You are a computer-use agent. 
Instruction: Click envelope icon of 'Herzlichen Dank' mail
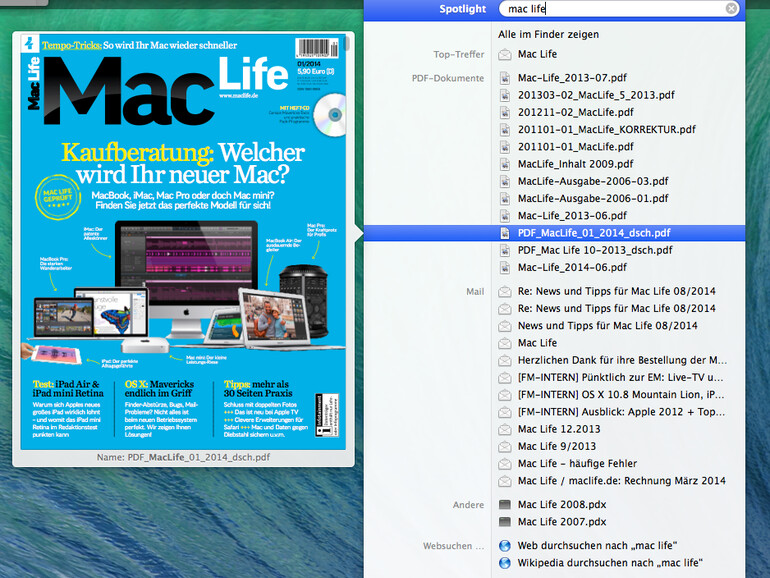pyautogui.click(x=504, y=360)
